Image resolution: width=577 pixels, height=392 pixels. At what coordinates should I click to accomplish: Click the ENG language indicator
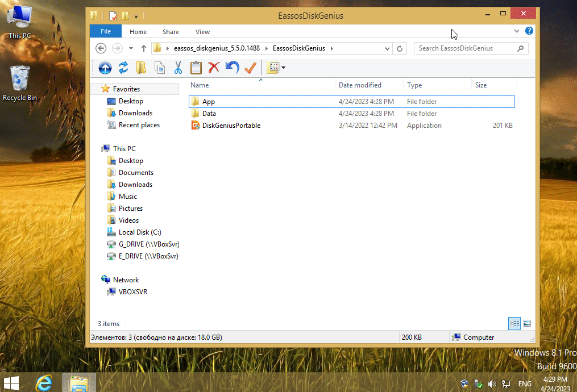tap(525, 384)
